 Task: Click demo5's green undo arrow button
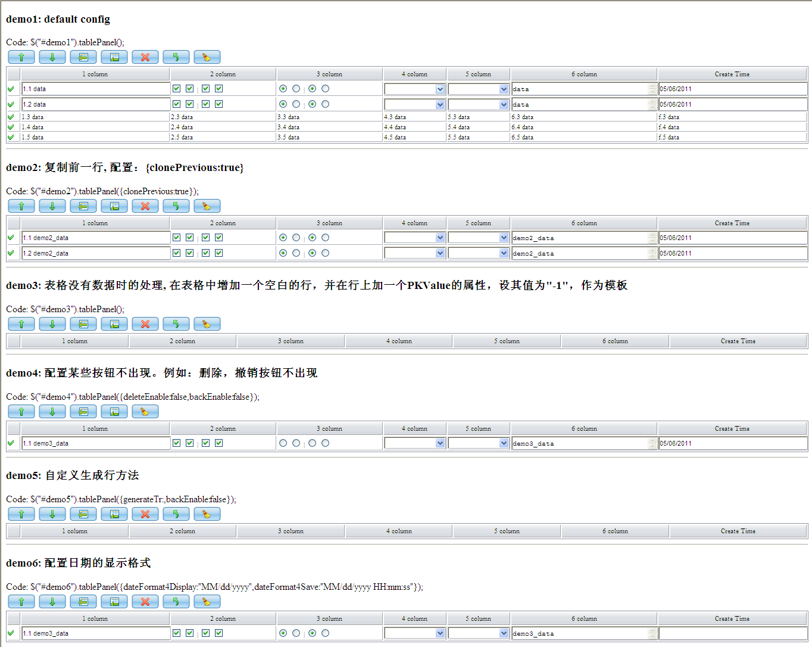pyautogui.click(x=176, y=514)
